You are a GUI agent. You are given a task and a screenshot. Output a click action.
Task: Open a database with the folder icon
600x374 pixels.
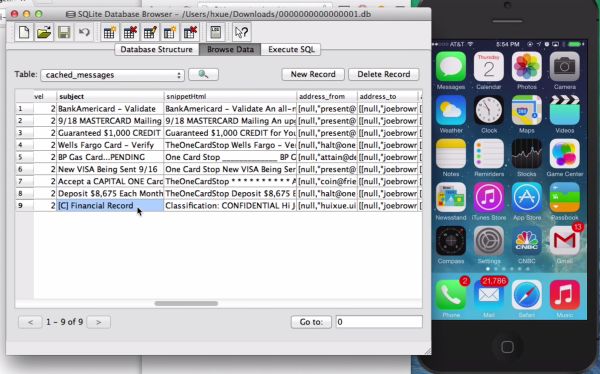[44, 32]
